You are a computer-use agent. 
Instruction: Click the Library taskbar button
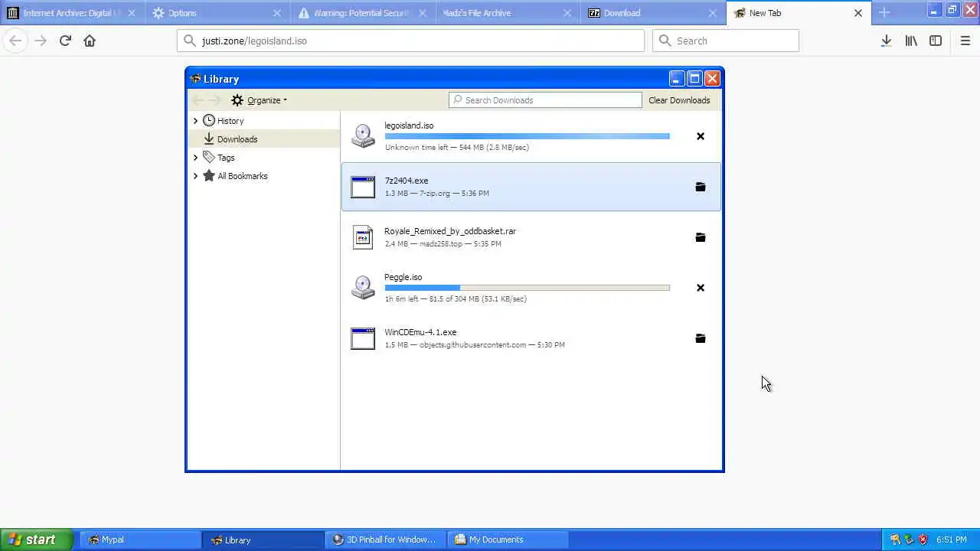[x=263, y=540]
